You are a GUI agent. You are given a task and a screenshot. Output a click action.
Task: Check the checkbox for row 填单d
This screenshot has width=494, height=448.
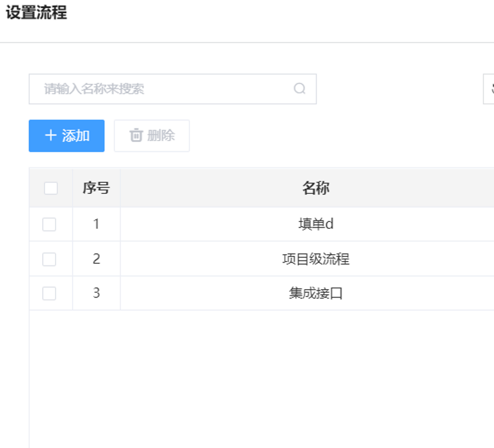click(x=49, y=224)
